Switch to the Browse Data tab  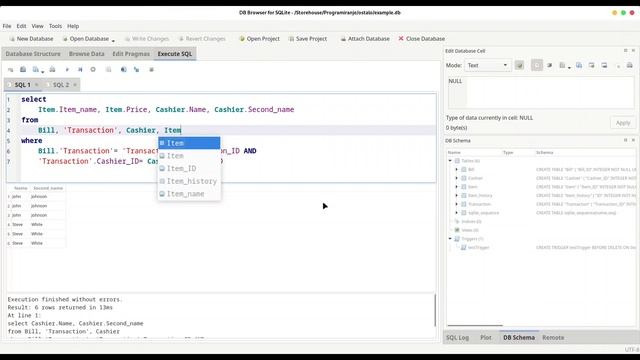pos(87,54)
